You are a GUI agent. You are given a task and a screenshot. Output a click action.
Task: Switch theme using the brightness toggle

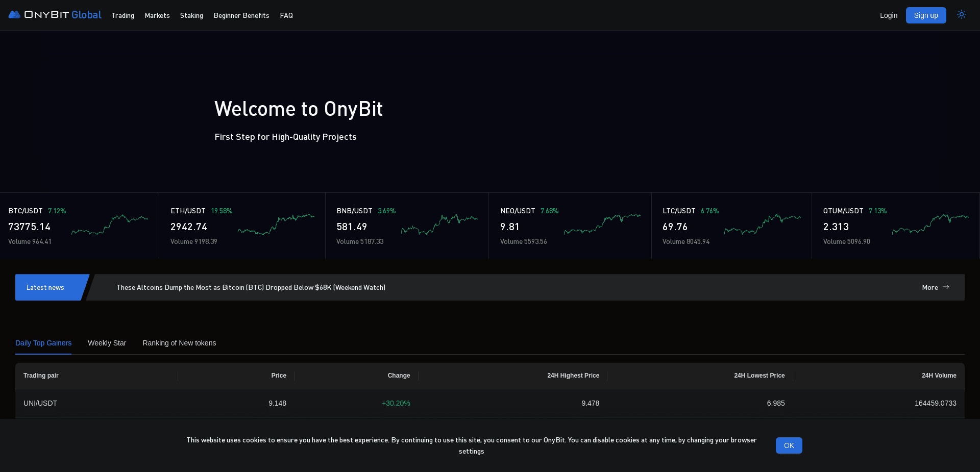(962, 15)
